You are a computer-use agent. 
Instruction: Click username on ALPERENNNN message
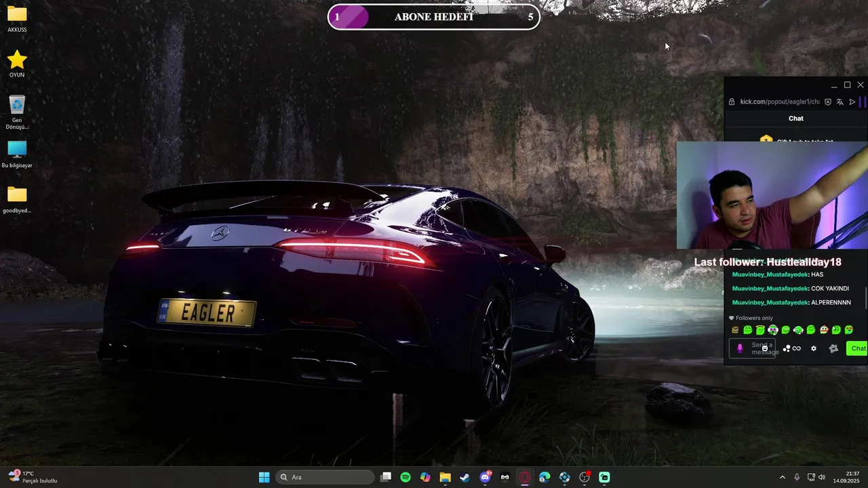[770, 302]
